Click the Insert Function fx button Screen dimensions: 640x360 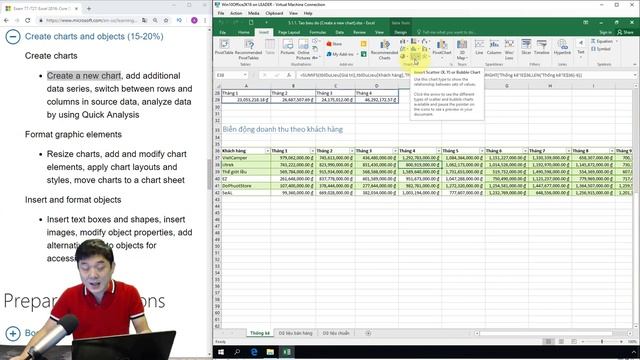click(x=289, y=75)
